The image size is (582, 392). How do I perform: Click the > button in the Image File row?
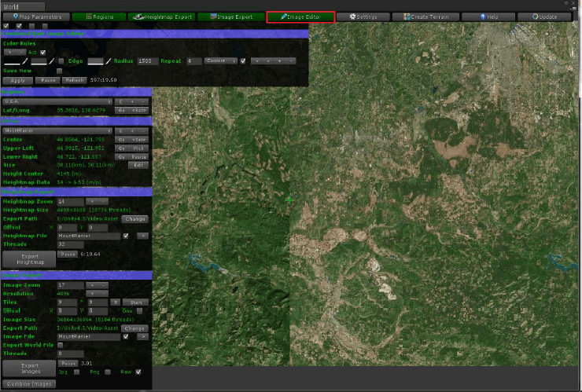143,337
